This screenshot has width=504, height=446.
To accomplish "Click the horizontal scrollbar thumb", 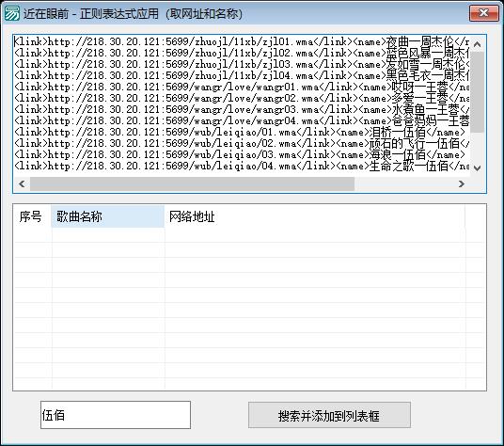I will pyautogui.click(x=192, y=183).
